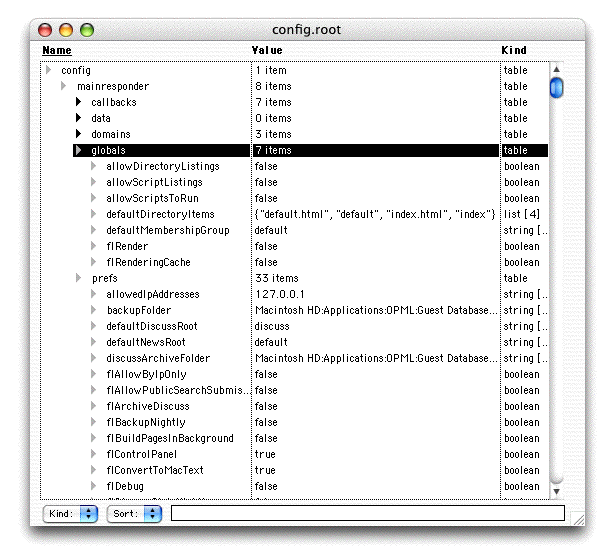The height and width of the screenshot is (559, 610).
Task: Select the allowedIpAddresses value 127.0.0.1
Action: tap(277, 294)
